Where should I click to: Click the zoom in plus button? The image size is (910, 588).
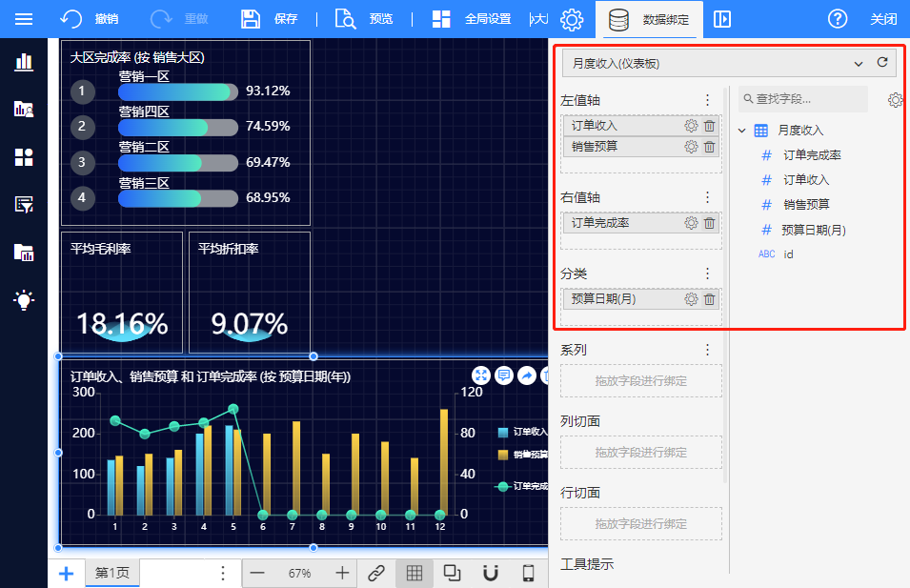tap(342, 573)
